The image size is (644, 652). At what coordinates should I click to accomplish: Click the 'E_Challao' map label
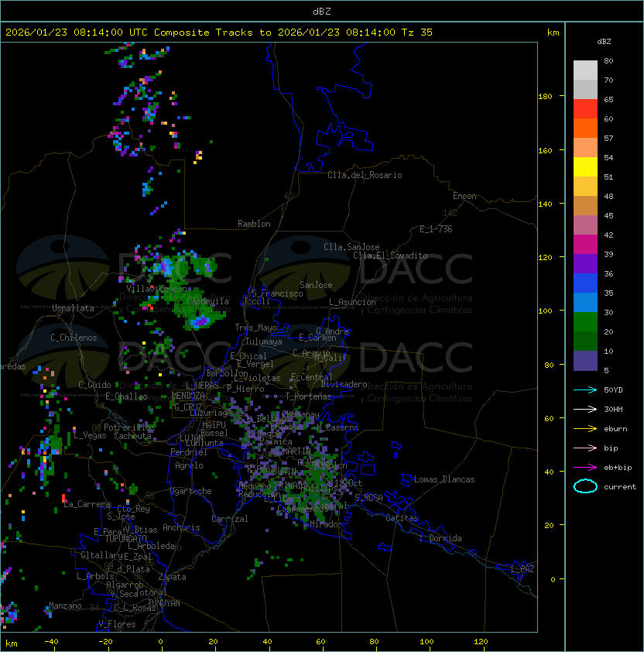coord(126,396)
